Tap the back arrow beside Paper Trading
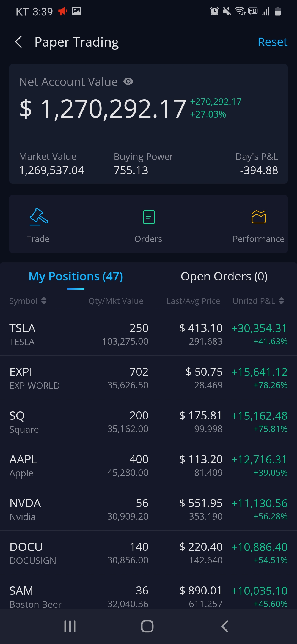 (18, 42)
